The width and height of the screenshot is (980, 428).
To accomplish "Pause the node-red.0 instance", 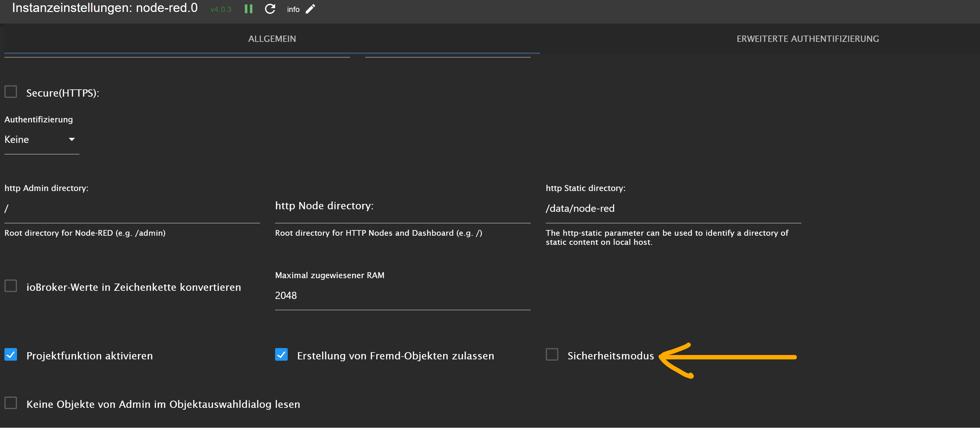I will [248, 9].
